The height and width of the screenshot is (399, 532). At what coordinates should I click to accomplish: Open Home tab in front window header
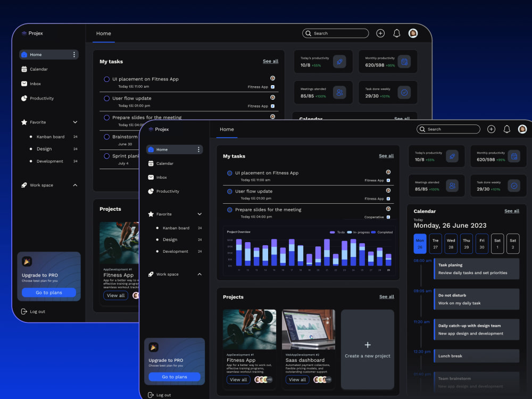click(x=227, y=129)
